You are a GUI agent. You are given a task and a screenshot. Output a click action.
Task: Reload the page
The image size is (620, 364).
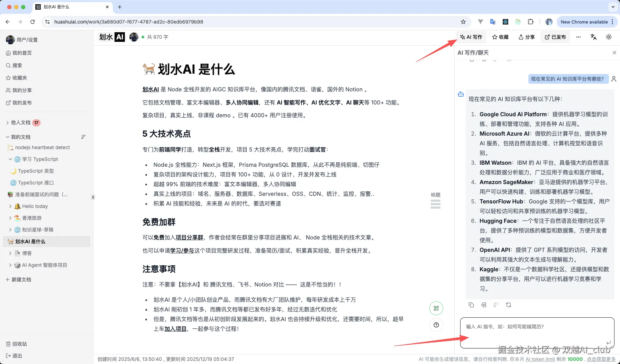point(33,22)
